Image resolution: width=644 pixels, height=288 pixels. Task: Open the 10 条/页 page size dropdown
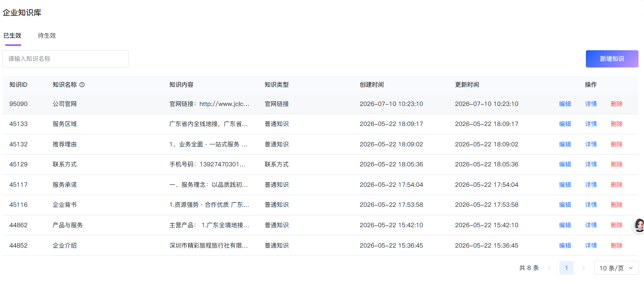tap(616, 268)
